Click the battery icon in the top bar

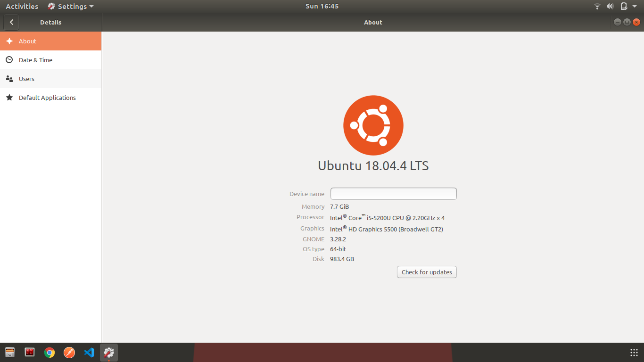(623, 6)
